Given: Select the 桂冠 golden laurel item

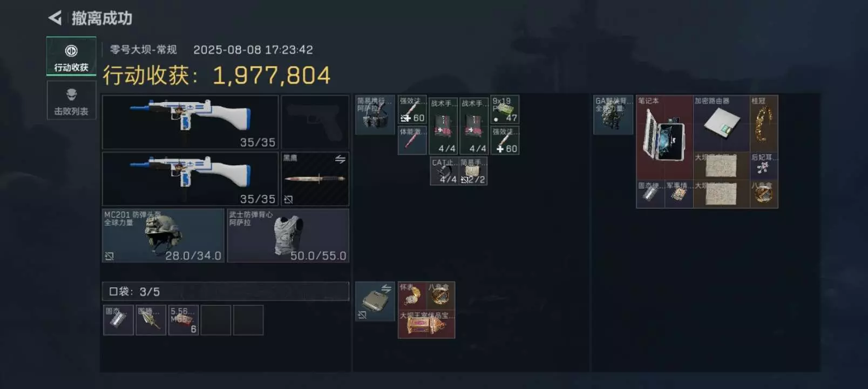Looking at the screenshot, I should tap(764, 124).
